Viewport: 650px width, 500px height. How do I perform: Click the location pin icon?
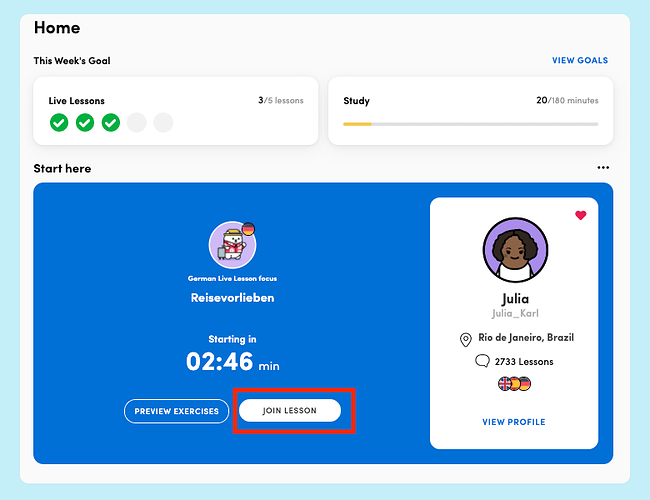[x=466, y=339]
